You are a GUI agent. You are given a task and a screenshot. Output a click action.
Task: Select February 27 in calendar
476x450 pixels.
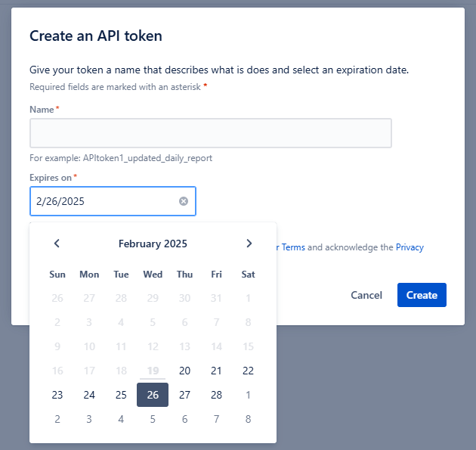184,395
